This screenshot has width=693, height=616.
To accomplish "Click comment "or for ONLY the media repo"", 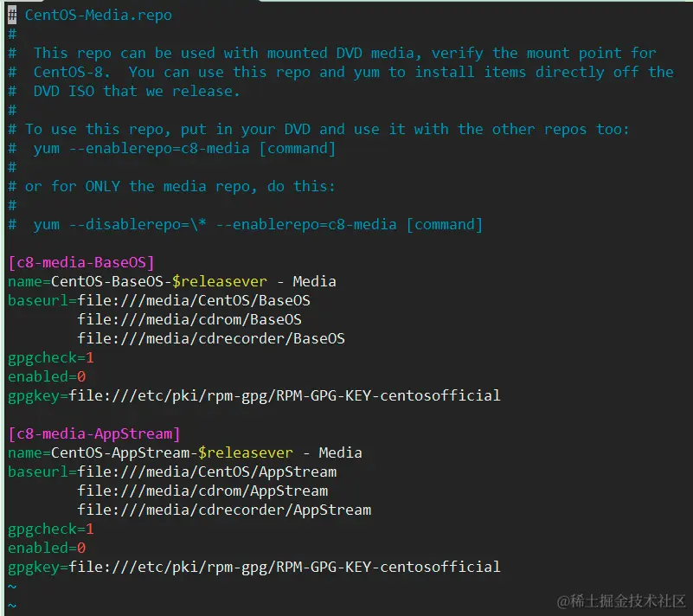I will coord(180,187).
